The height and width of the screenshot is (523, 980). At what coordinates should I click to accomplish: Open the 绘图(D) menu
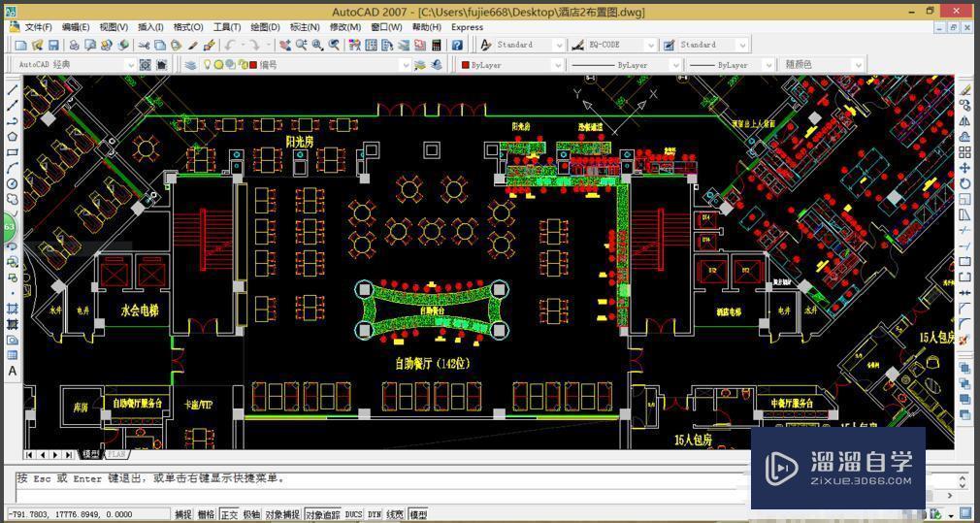pyautogui.click(x=265, y=27)
